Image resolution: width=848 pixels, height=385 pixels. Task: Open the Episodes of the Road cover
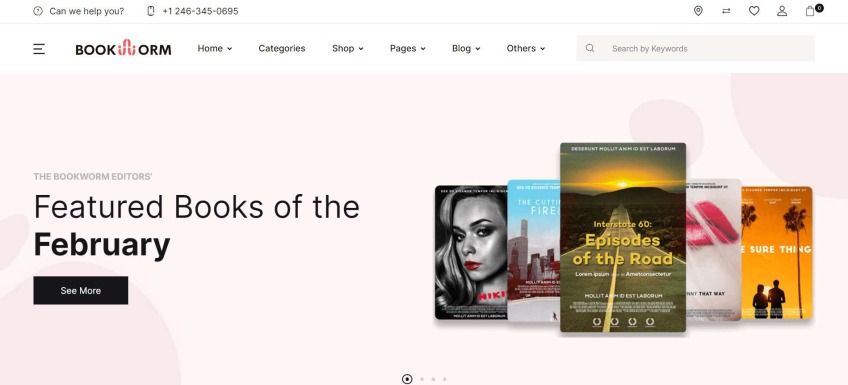(623, 237)
